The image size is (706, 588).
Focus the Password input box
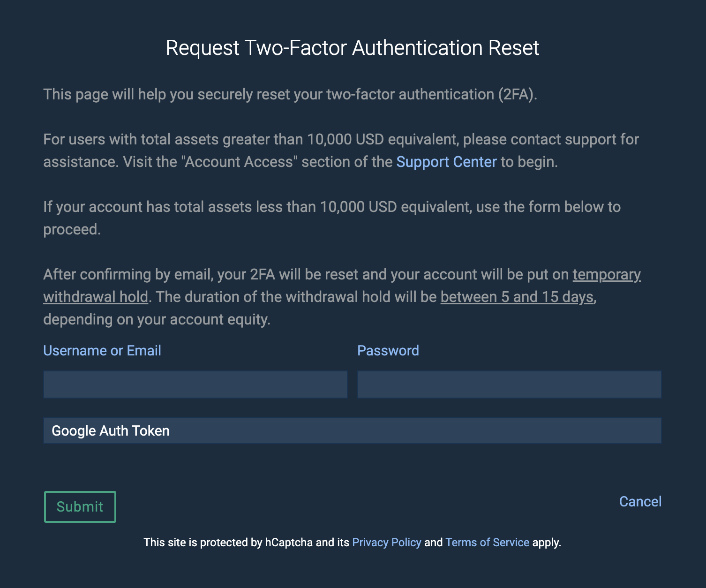click(x=510, y=384)
